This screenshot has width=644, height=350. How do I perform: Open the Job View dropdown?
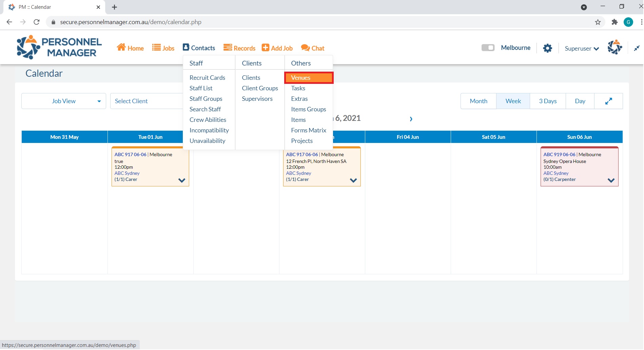[64, 101]
